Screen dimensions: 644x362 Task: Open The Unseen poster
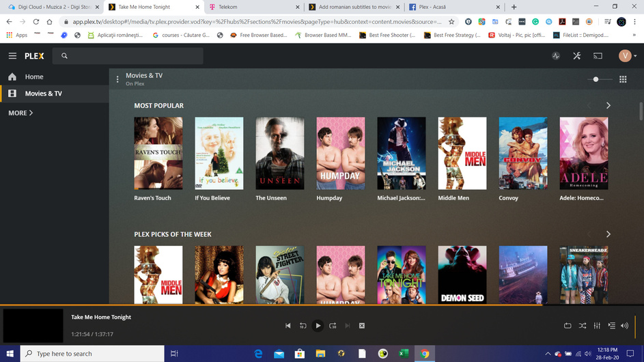point(280,153)
